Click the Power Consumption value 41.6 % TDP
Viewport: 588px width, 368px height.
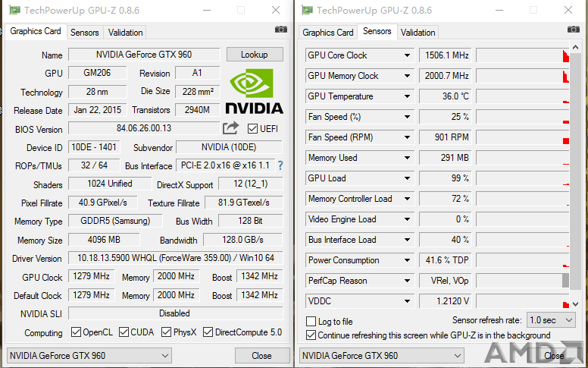point(446,260)
